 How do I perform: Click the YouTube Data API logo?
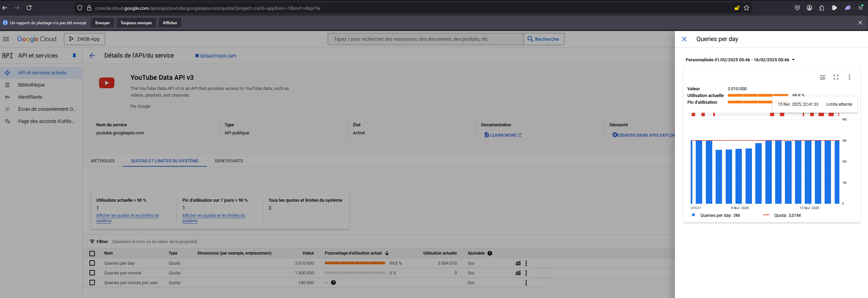(106, 82)
